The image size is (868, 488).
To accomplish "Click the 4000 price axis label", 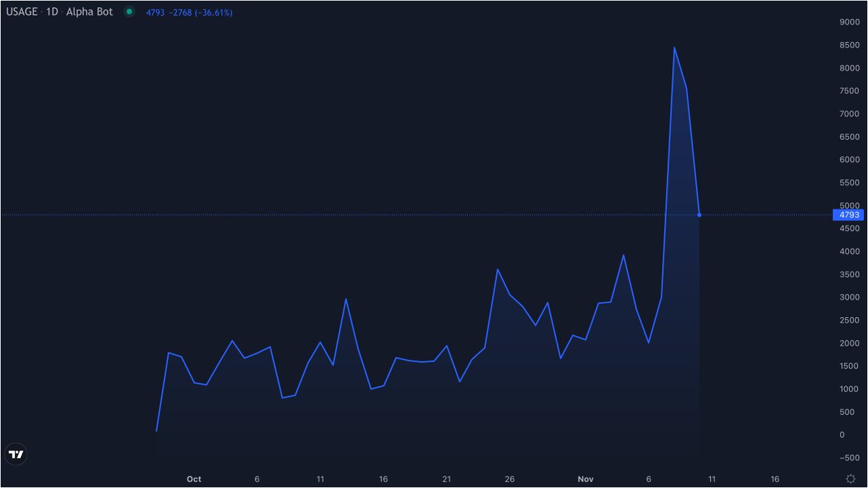I will (x=849, y=251).
